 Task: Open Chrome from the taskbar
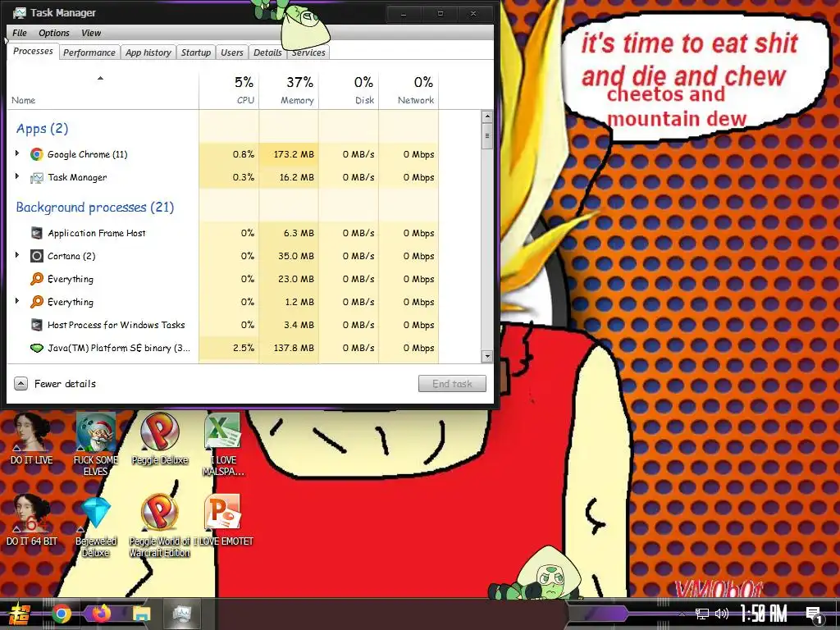(x=61, y=614)
